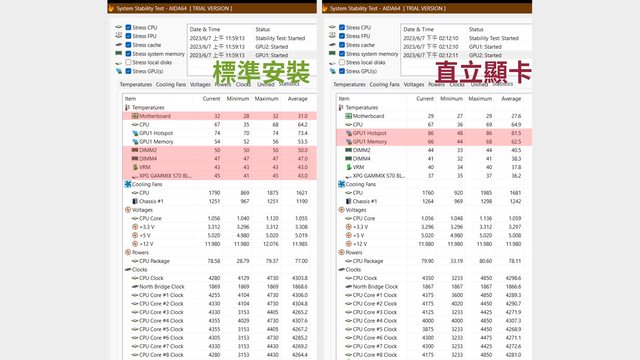Open the Voltages tab in right window
This screenshot has height=360, width=640.
click(x=413, y=84)
